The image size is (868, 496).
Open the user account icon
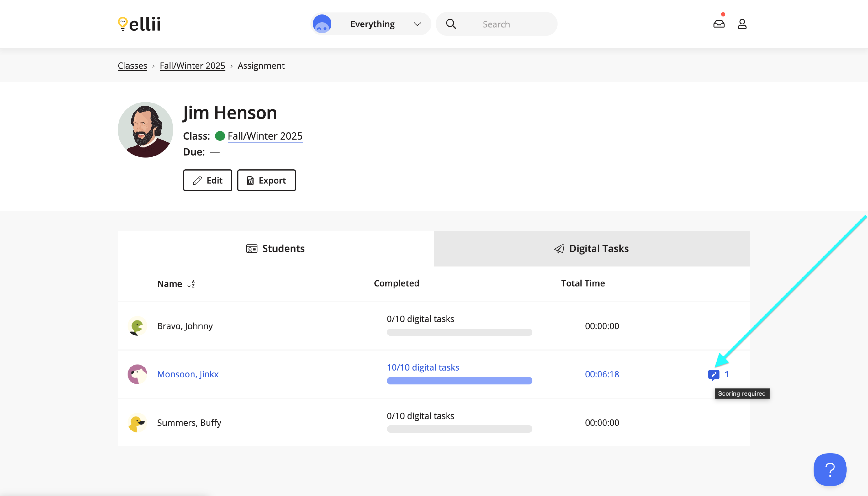click(x=742, y=24)
